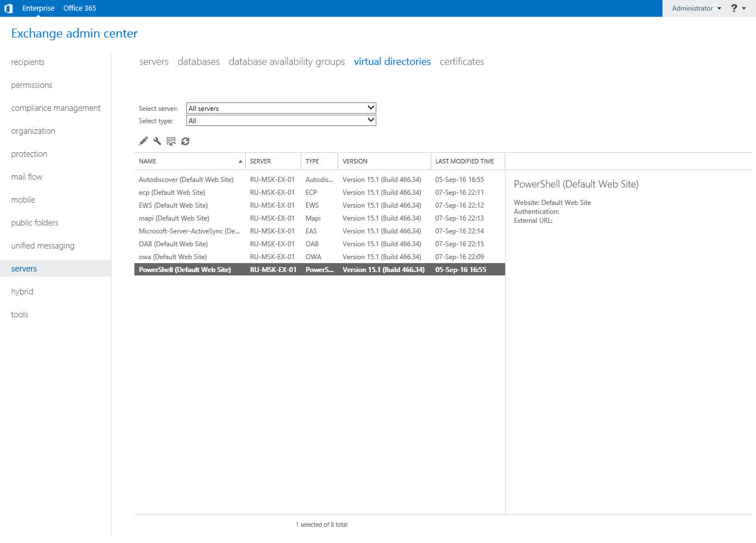This screenshot has height=543, width=756.
Task: Open mobile in left navigation
Action: click(x=23, y=200)
